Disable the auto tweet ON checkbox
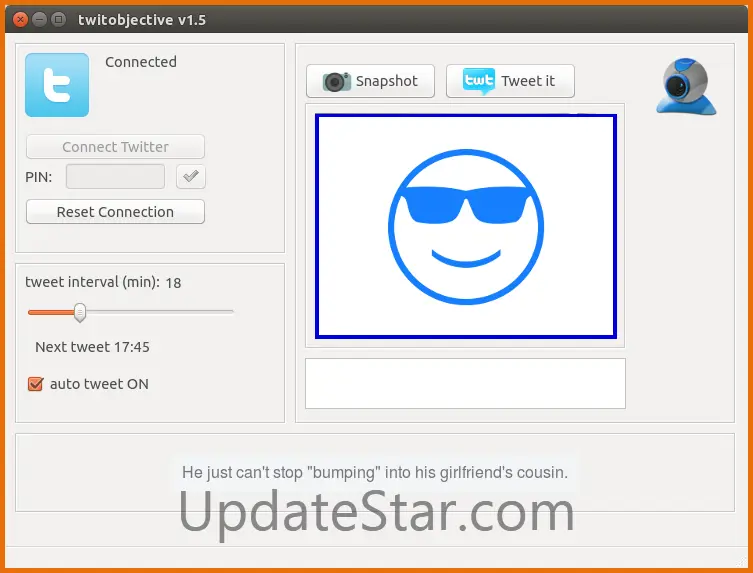The height and width of the screenshot is (573, 753). [x=36, y=384]
